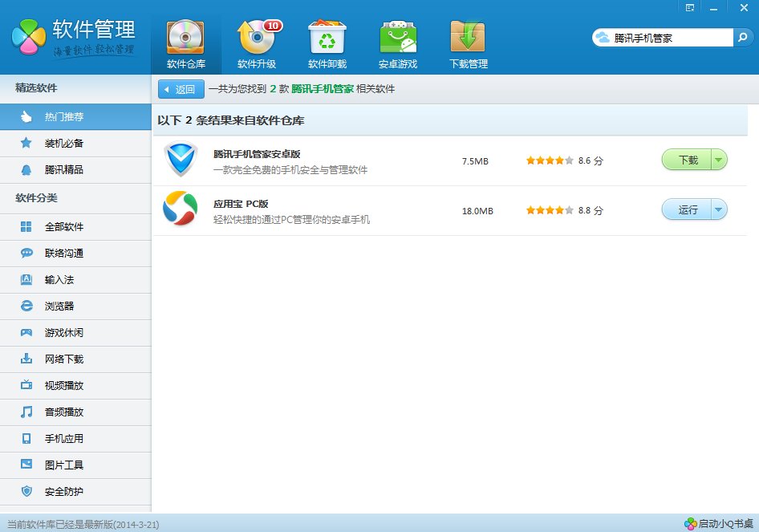Open 软件升级 with the update badge
The height and width of the screenshot is (532, 759).
257,43
